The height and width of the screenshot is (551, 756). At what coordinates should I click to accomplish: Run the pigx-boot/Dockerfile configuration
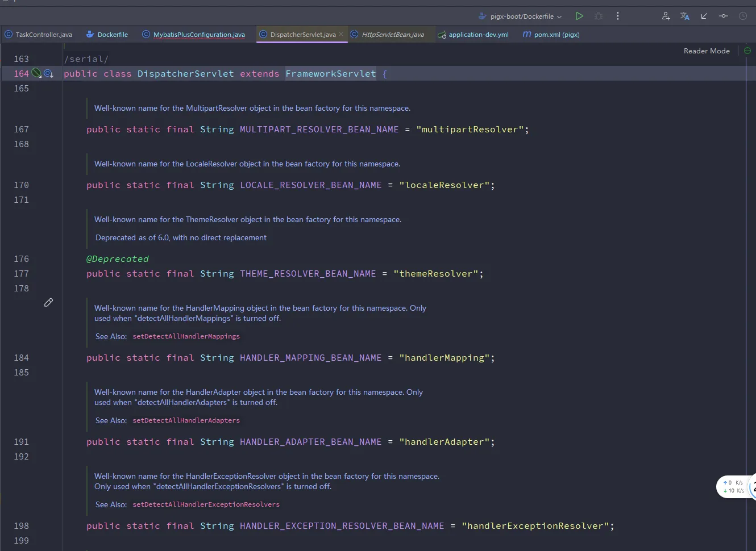click(x=579, y=16)
